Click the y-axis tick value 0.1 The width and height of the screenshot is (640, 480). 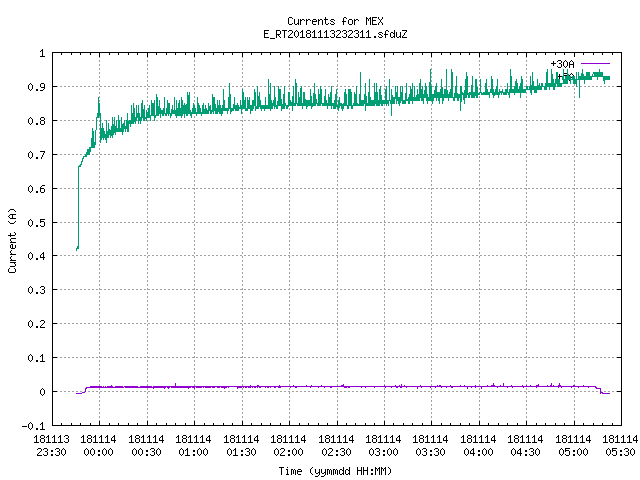[x=36, y=358]
